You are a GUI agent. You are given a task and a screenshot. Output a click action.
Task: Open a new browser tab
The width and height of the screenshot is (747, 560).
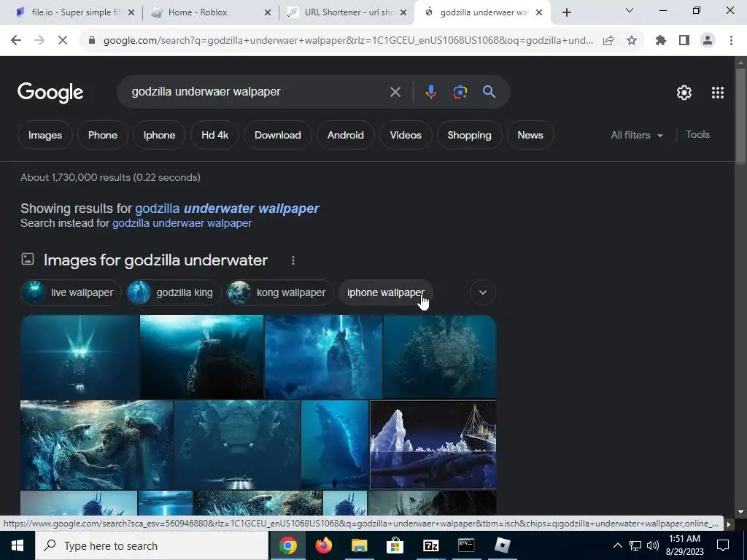[x=566, y=12]
